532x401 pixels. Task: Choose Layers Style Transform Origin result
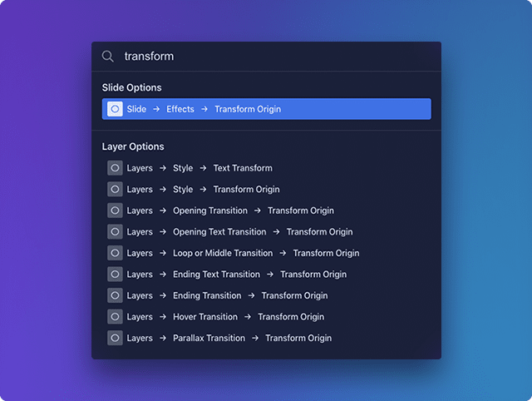click(x=266, y=189)
